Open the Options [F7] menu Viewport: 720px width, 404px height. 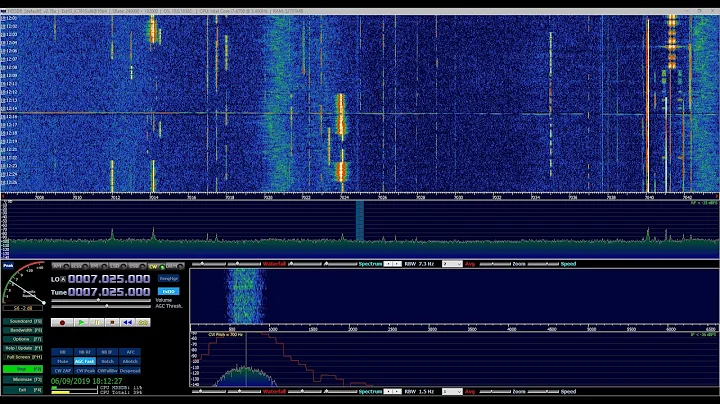tap(23, 339)
